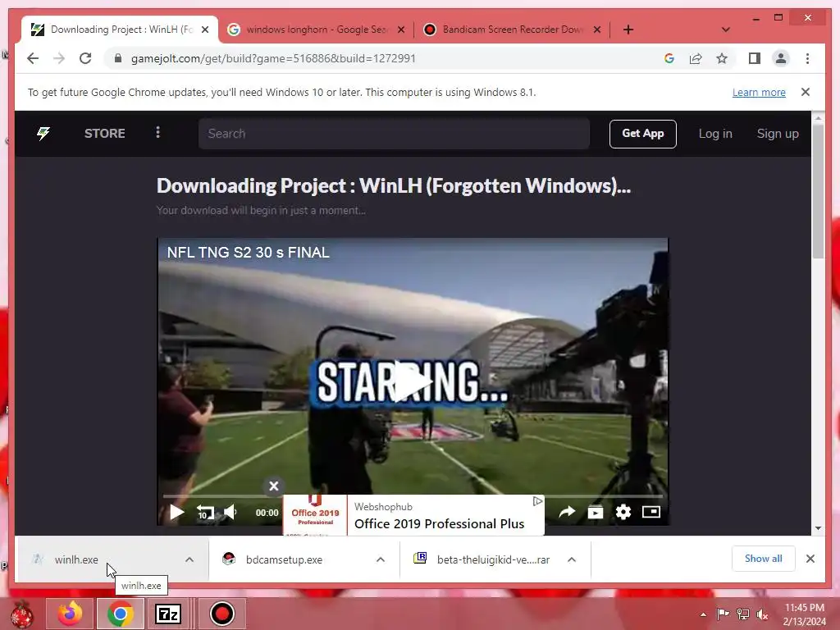Screen dimensions: 840x630
Task: Toggle video theater mode icon
Action: coord(651,512)
